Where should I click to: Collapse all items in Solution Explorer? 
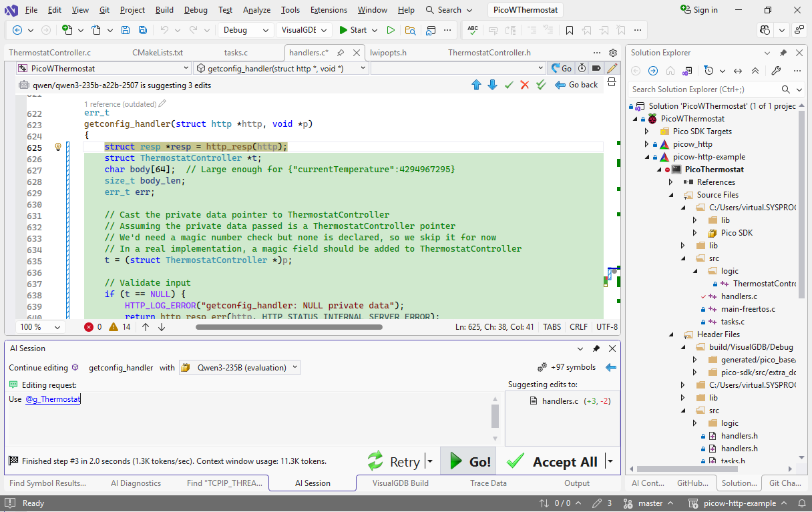(755, 71)
